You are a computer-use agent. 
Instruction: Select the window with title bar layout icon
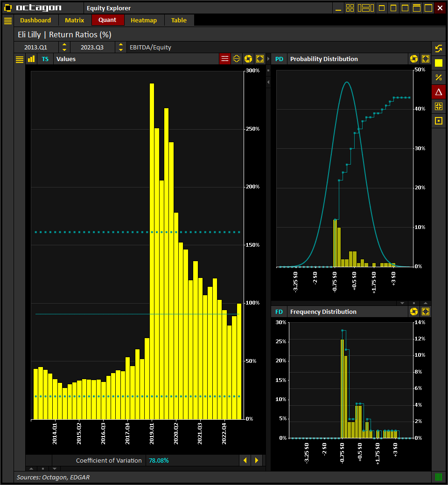click(x=417, y=8)
